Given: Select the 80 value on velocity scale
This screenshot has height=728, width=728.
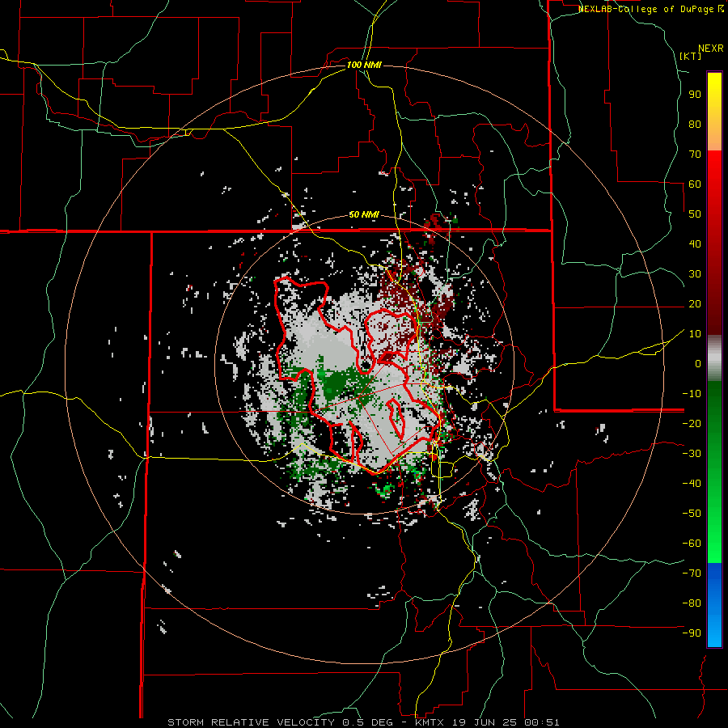Looking at the screenshot, I should point(695,124).
